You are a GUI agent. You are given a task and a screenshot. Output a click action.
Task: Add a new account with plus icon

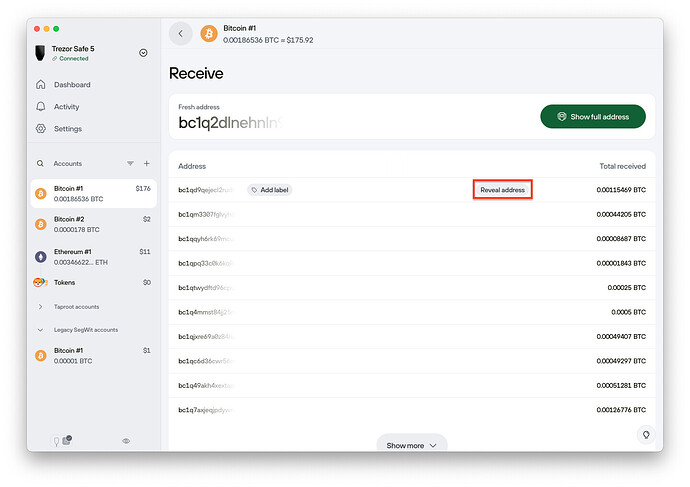147,163
